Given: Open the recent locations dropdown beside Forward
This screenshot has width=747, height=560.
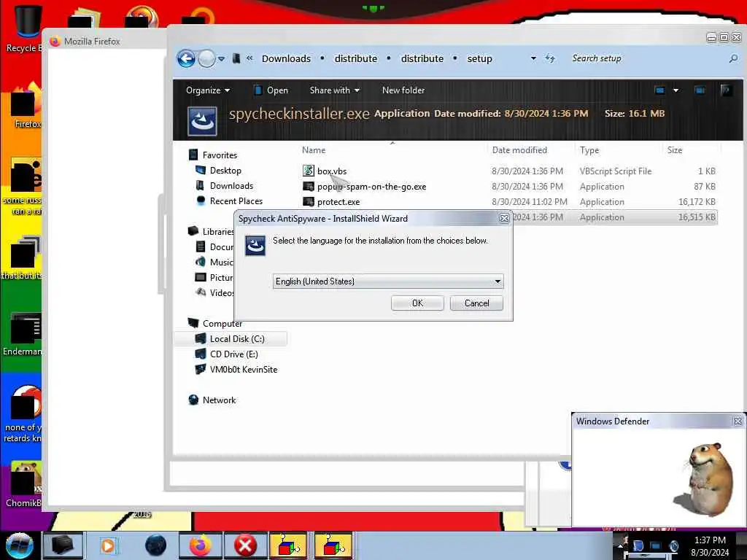Looking at the screenshot, I should (x=222, y=59).
